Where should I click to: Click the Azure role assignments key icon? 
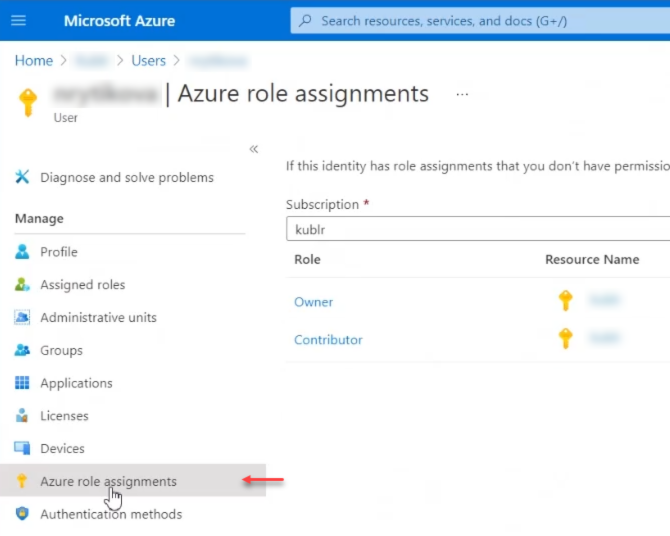[22, 481]
